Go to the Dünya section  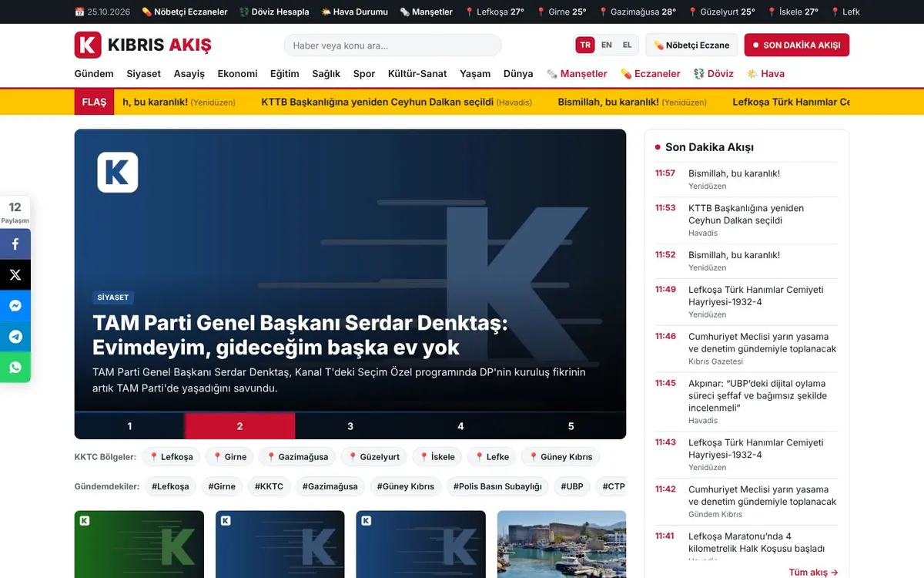(x=518, y=74)
